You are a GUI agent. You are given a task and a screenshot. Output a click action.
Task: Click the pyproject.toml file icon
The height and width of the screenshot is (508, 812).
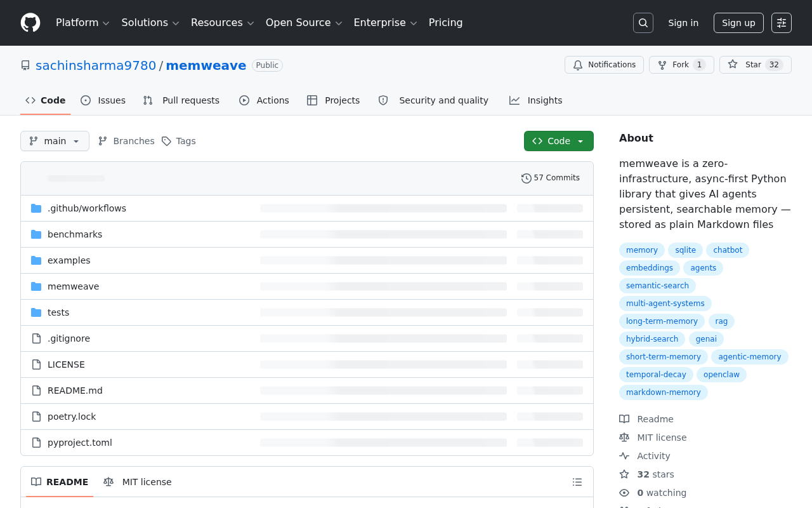point(36,443)
